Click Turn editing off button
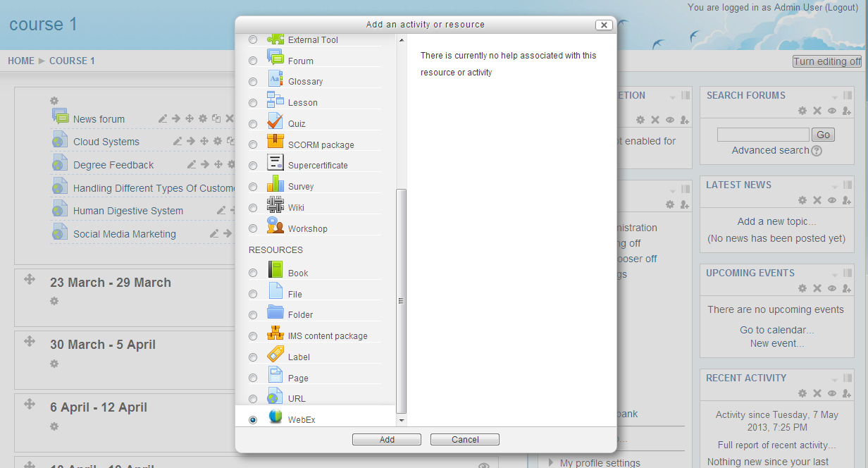 827,61
